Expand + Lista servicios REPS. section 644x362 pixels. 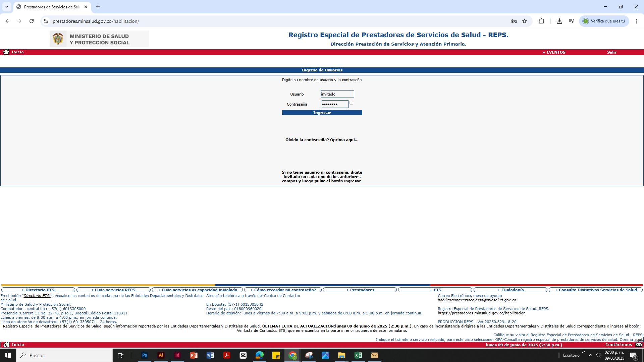113,290
